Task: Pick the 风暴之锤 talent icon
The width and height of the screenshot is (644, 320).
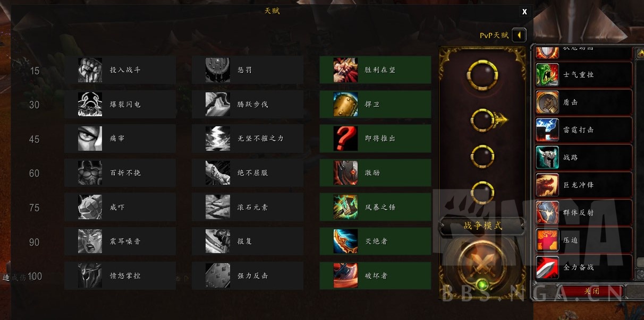Action: [x=345, y=207]
